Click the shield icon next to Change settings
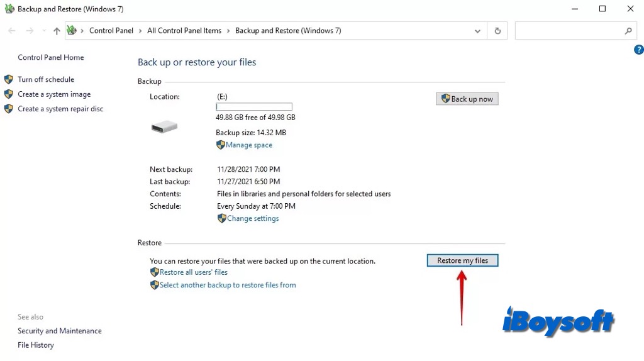The width and height of the screenshot is (644, 361). [222, 218]
